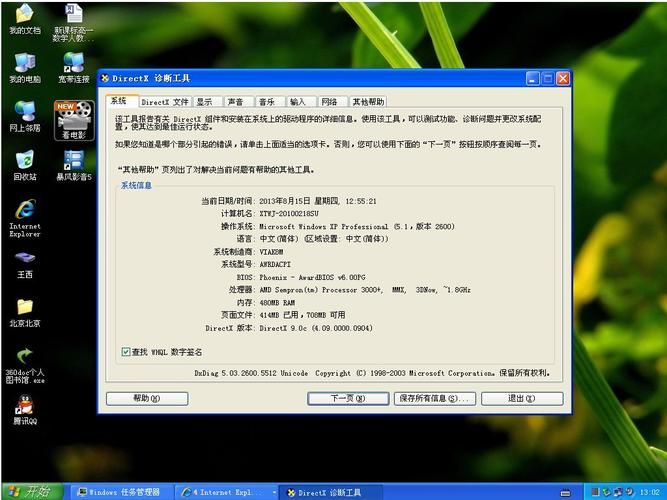Toggle the 查找 WHQL 数字签名 checkbox

pos(125,352)
